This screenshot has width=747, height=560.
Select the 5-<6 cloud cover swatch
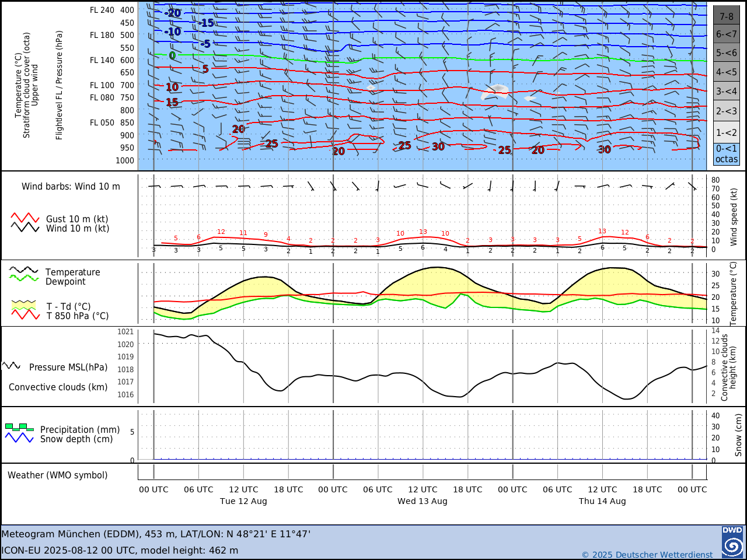(x=727, y=53)
